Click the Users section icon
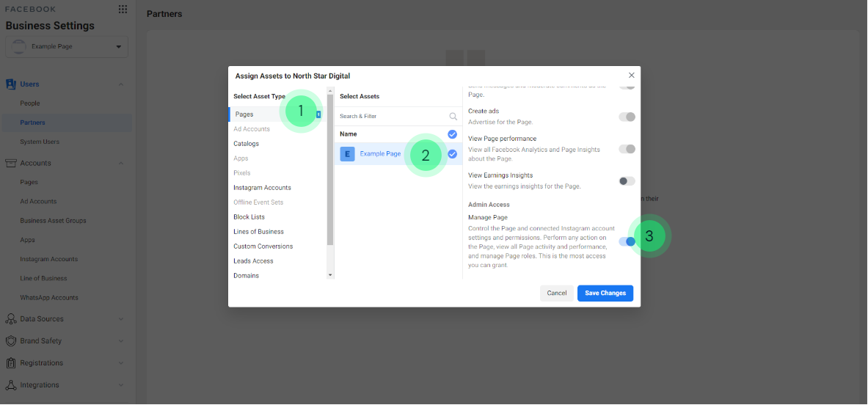The image size is (868, 405). pos(10,84)
